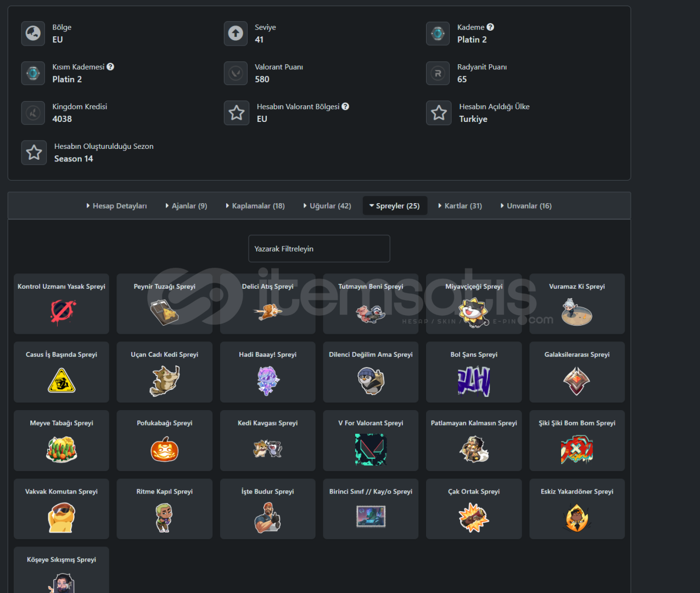Viewport: 700px width, 593px height.
Task: Click the Kademe help question-mark icon
Action: [490, 27]
